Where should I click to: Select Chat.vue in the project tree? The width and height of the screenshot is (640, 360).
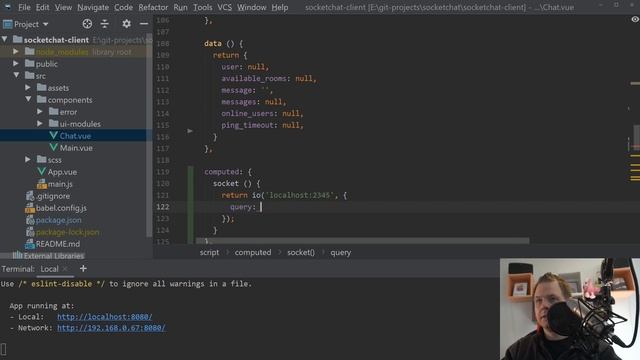[76, 136]
